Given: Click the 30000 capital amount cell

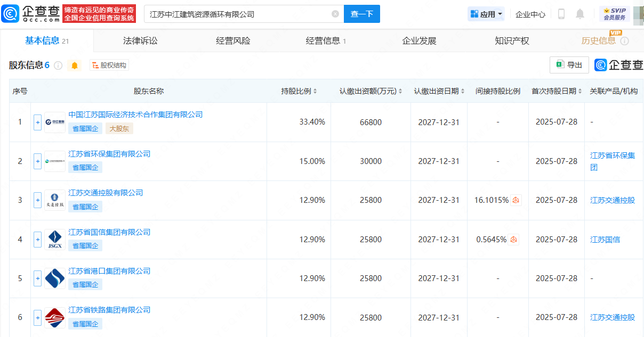Looking at the screenshot, I should point(371,161).
